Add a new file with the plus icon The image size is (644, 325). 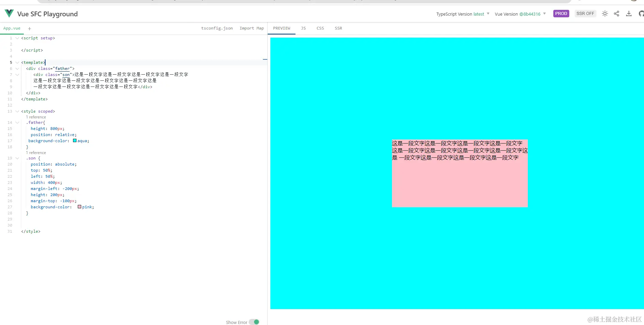(x=30, y=28)
